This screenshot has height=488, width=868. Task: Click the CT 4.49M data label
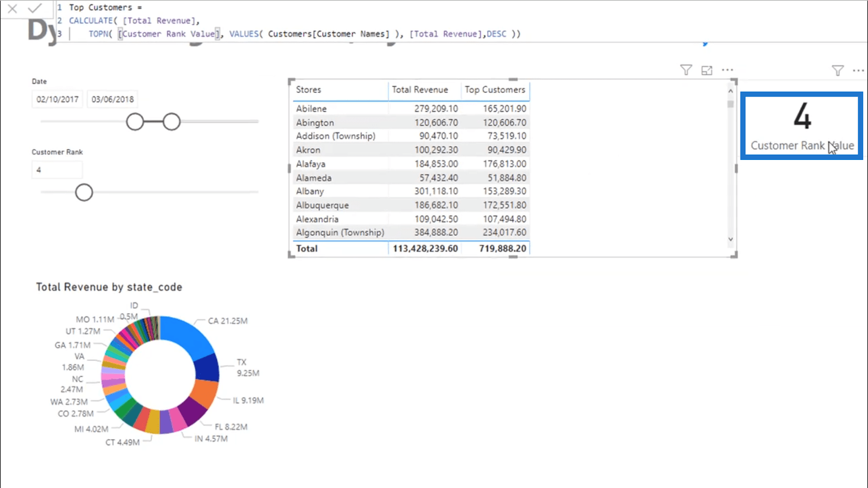(123, 442)
